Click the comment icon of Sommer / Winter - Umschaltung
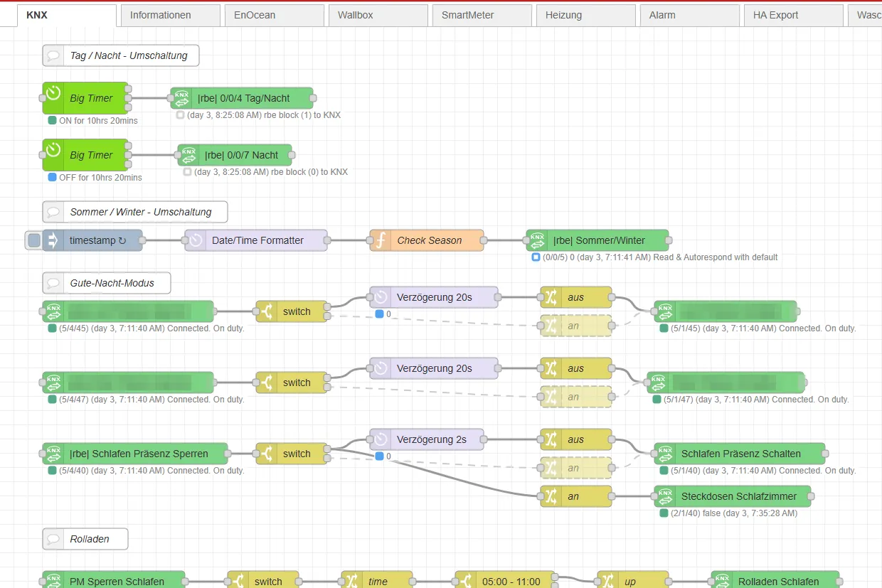Image resolution: width=882 pixels, height=588 pixels. point(53,212)
